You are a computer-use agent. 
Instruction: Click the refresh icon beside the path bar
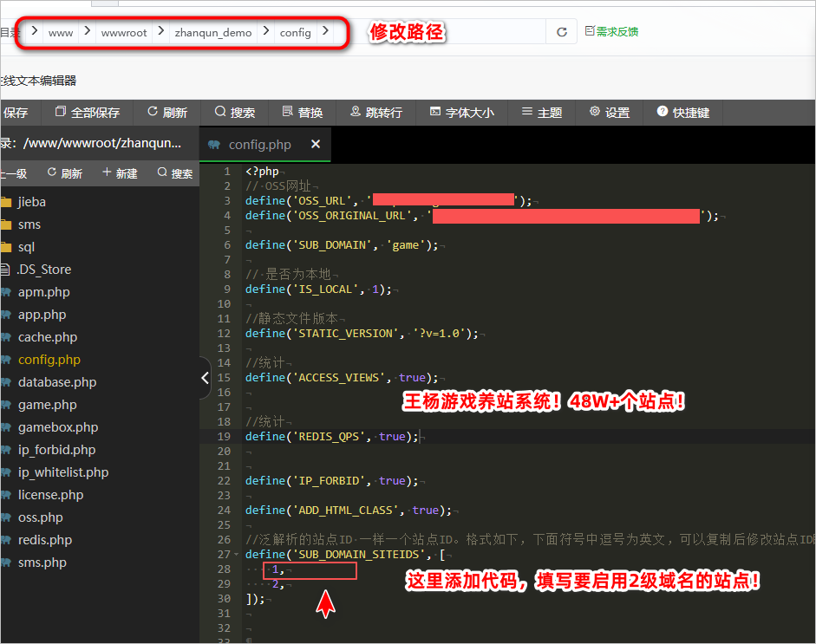point(562,32)
